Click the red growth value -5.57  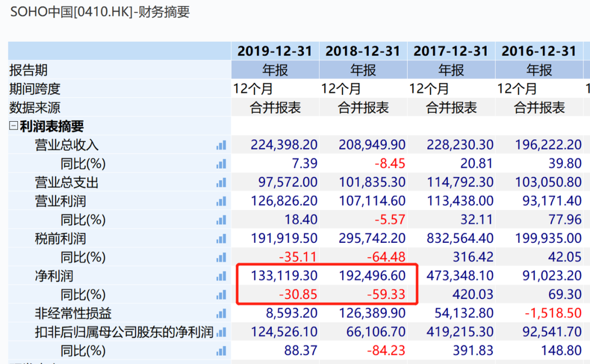coord(390,219)
